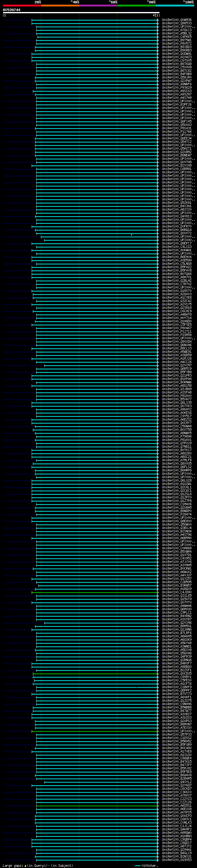
Task: Select the UniRef100_A2XAZ3 label
Action: click(x=176, y=57)
